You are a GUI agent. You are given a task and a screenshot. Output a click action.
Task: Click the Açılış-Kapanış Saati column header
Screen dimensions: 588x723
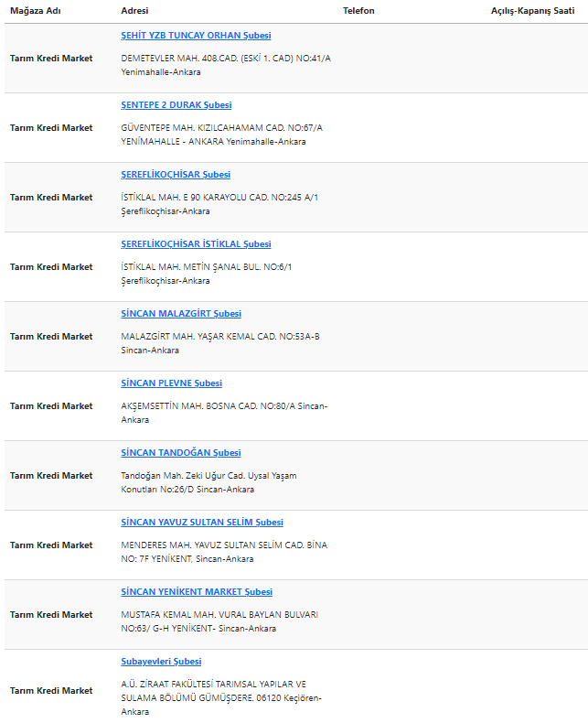[x=533, y=11]
